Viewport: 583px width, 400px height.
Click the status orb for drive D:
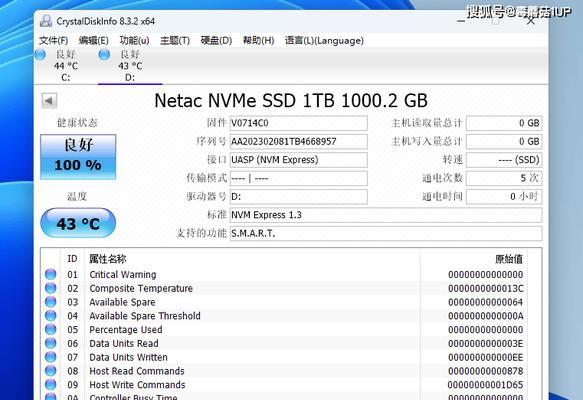point(104,55)
